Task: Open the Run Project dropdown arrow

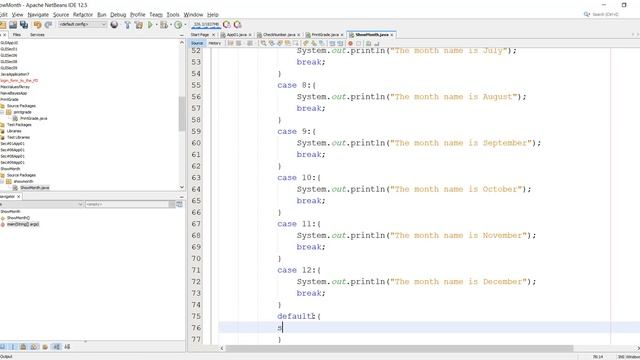Action: [x=156, y=25]
